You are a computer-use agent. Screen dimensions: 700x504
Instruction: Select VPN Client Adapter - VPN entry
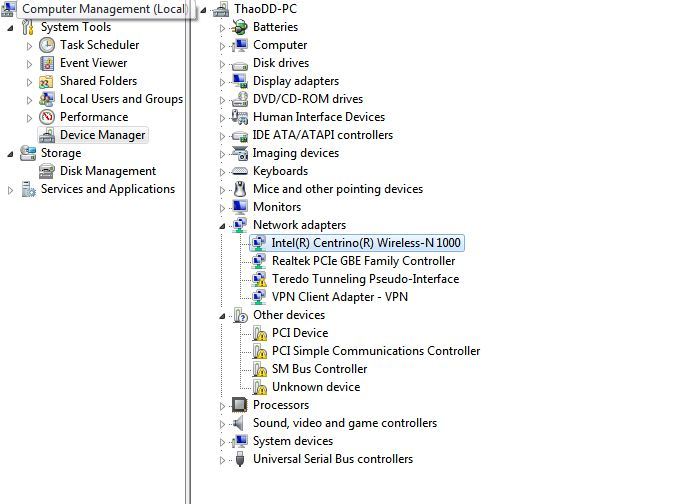[x=340, y=297]
